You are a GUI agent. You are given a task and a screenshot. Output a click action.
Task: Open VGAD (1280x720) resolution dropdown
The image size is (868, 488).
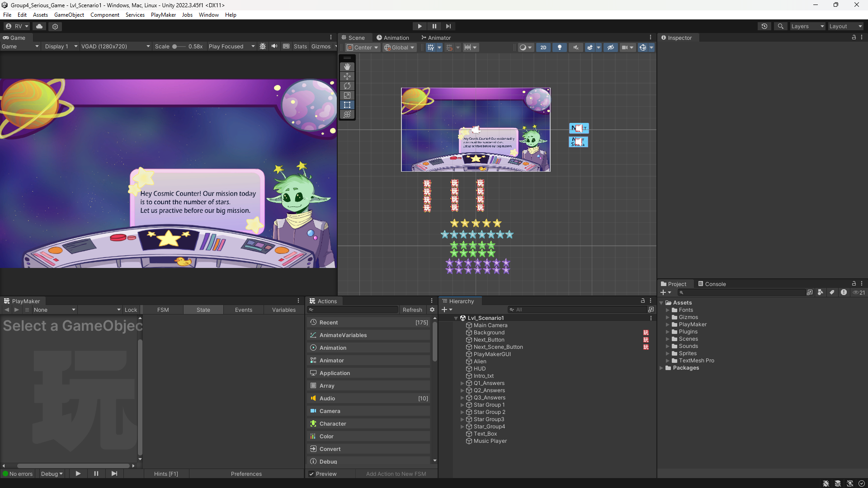pos(115,46)
